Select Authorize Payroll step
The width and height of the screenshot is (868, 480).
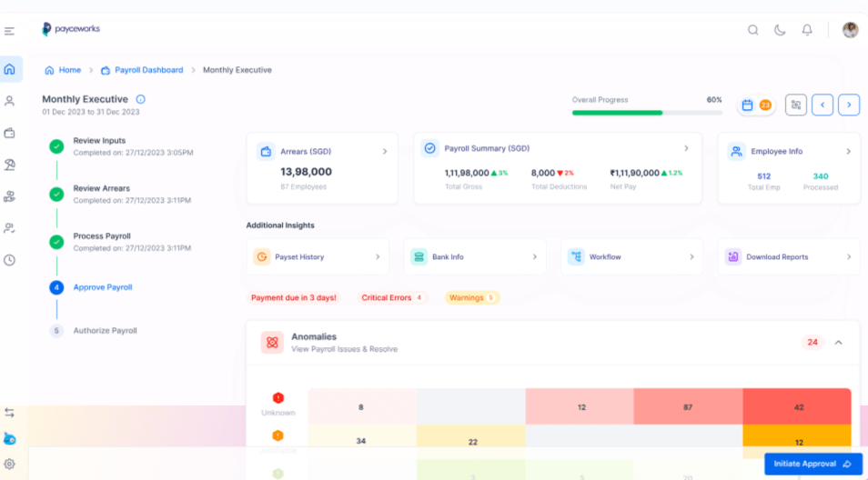click(106, 331)
